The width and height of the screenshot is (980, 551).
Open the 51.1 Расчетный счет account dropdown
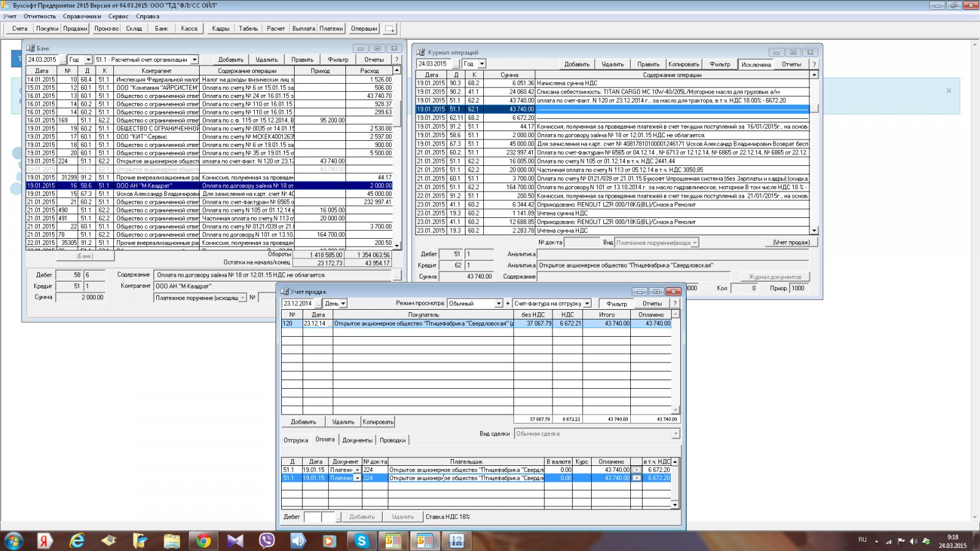click(x=194, y=60)
